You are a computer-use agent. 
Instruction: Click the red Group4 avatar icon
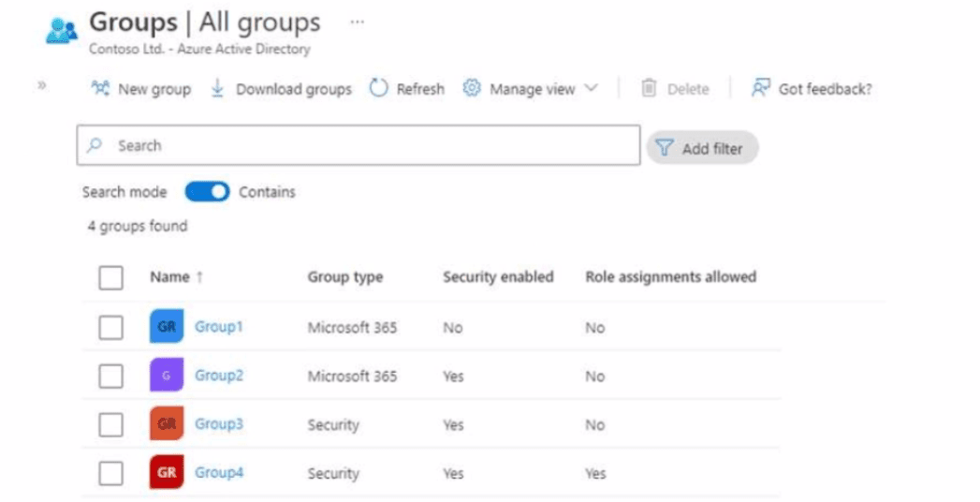[166, 473]
